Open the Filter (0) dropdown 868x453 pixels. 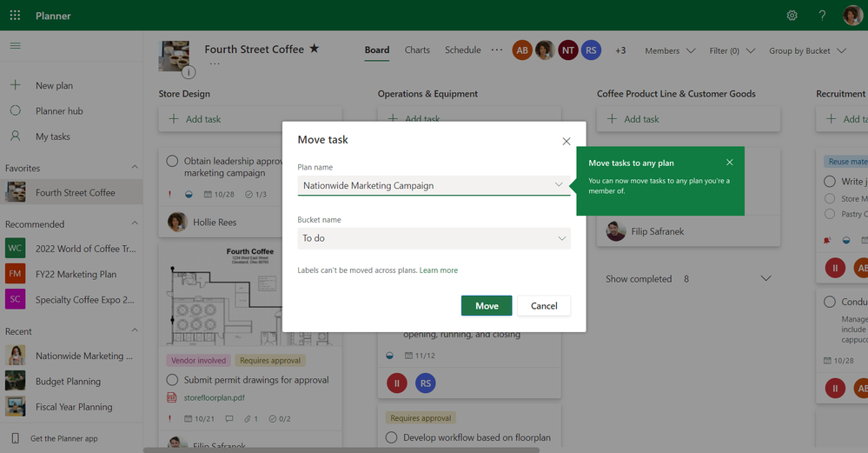(732, 50)
